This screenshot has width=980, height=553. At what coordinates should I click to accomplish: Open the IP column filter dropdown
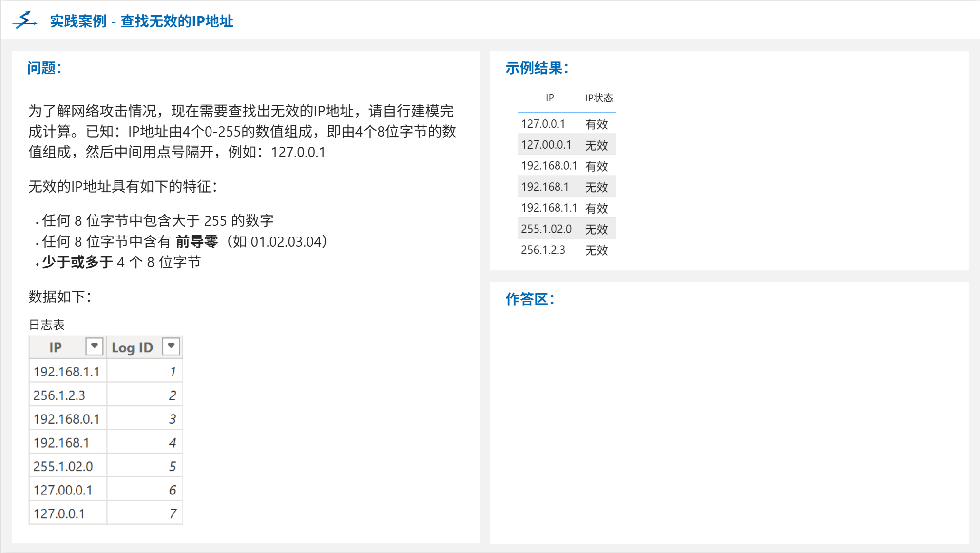(94, 346)
